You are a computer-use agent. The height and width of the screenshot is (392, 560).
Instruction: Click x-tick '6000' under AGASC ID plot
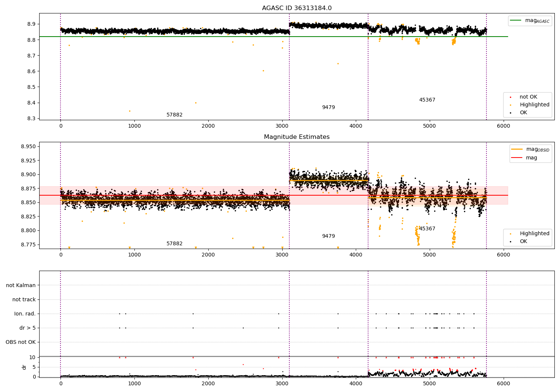503,126
